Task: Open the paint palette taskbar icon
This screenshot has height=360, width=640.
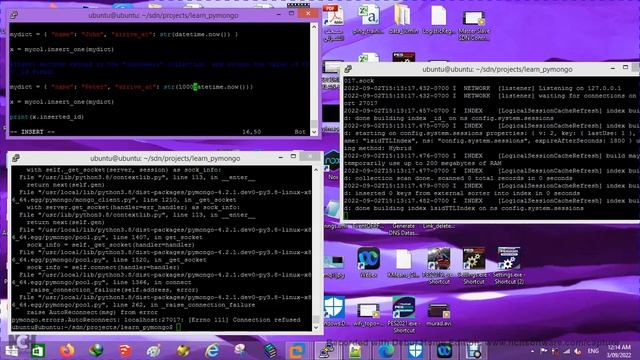Action: [154, 351]
